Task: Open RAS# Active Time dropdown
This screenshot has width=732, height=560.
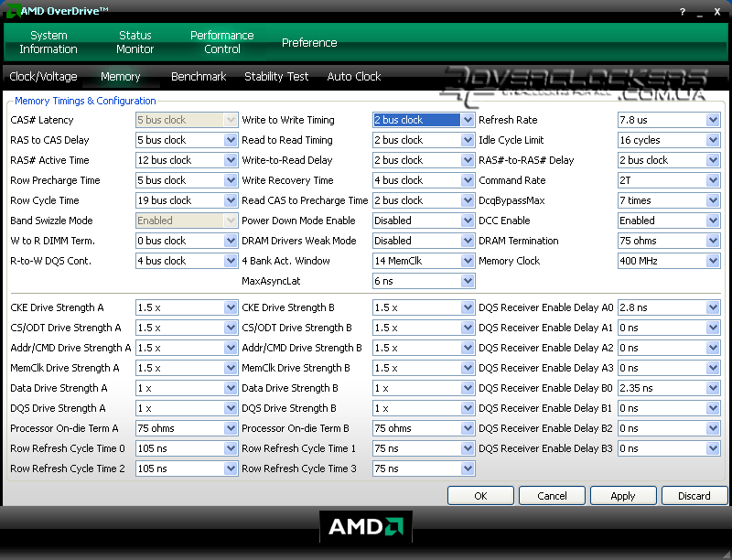Action: pyautogui.click(x=231, y=160)
